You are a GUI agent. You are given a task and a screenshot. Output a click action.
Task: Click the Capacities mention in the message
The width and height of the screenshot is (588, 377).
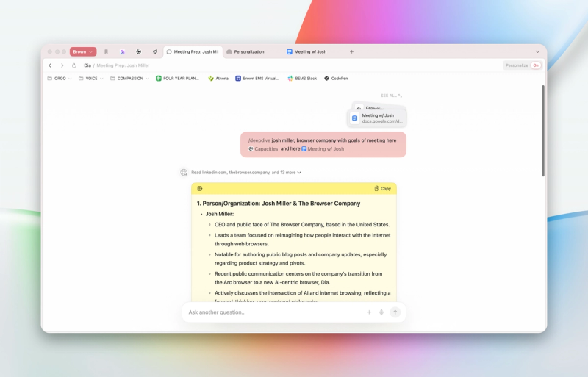(x=263, y=149)
